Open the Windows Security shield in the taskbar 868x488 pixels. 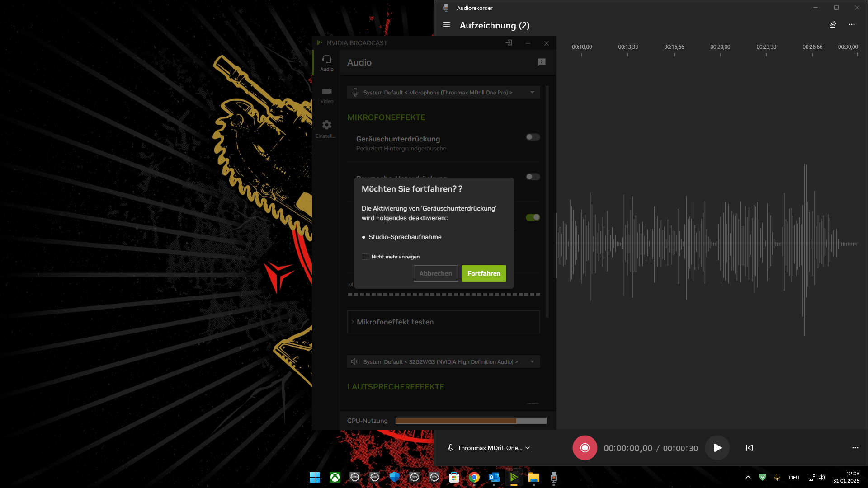pos(394,477)
